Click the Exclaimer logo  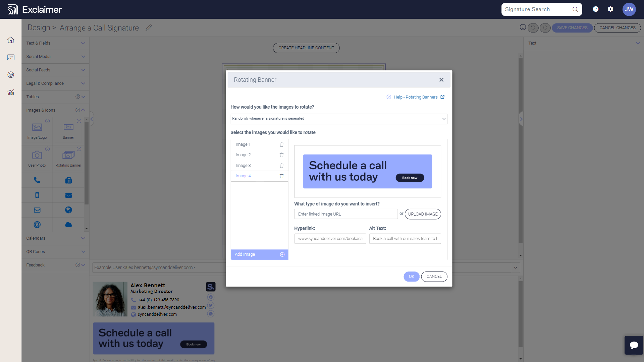(35, 9)
